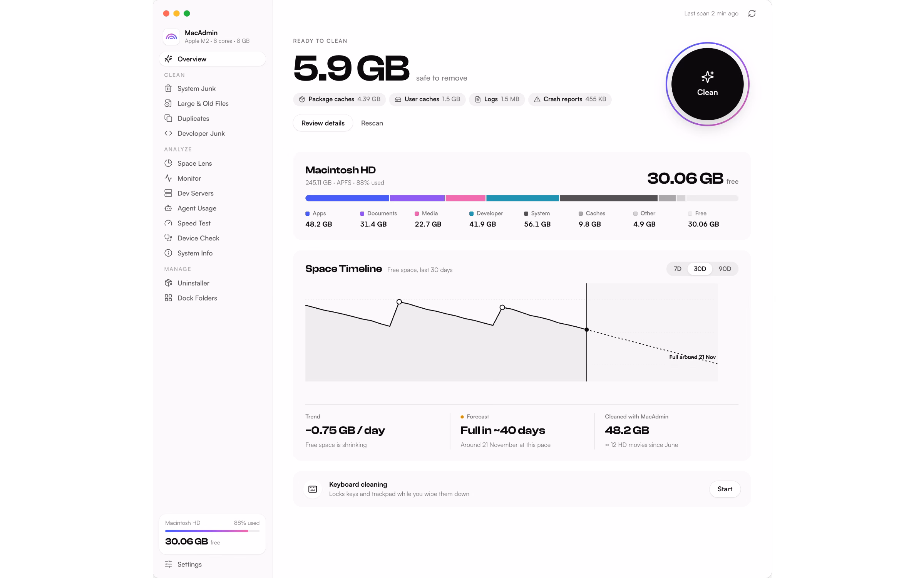Open Developer Junk section
The height and width of the screenshot is (578, 924).
tap(212, 133)
